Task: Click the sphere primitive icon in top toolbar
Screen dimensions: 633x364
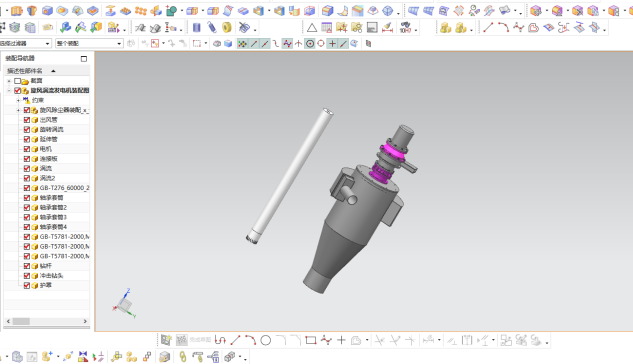Action: [388, 11]
